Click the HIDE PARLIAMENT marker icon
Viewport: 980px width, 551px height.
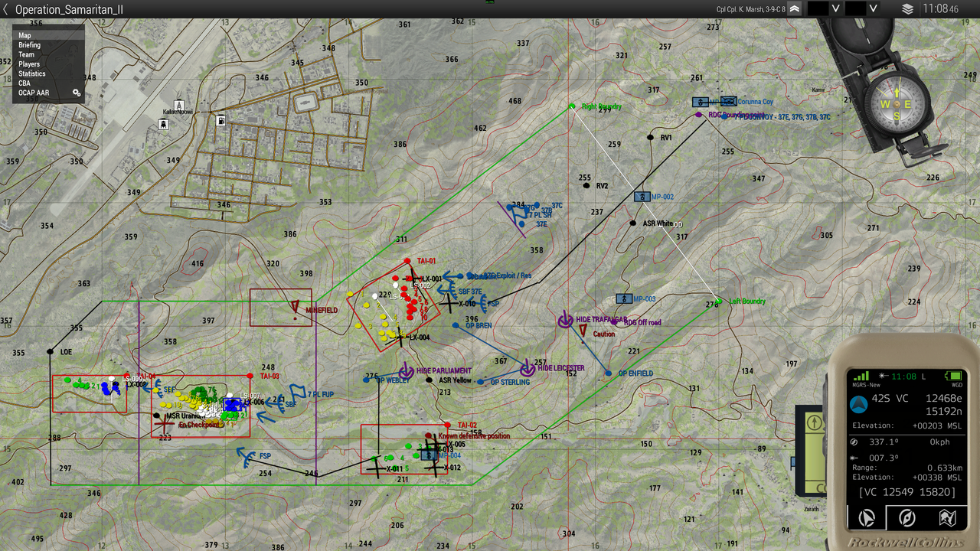click(407, 371)
